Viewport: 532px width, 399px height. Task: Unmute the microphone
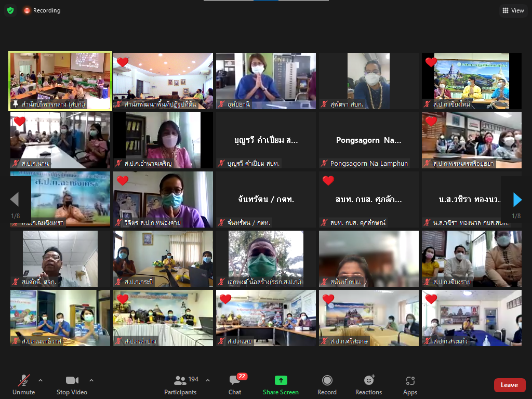[24, 385]
